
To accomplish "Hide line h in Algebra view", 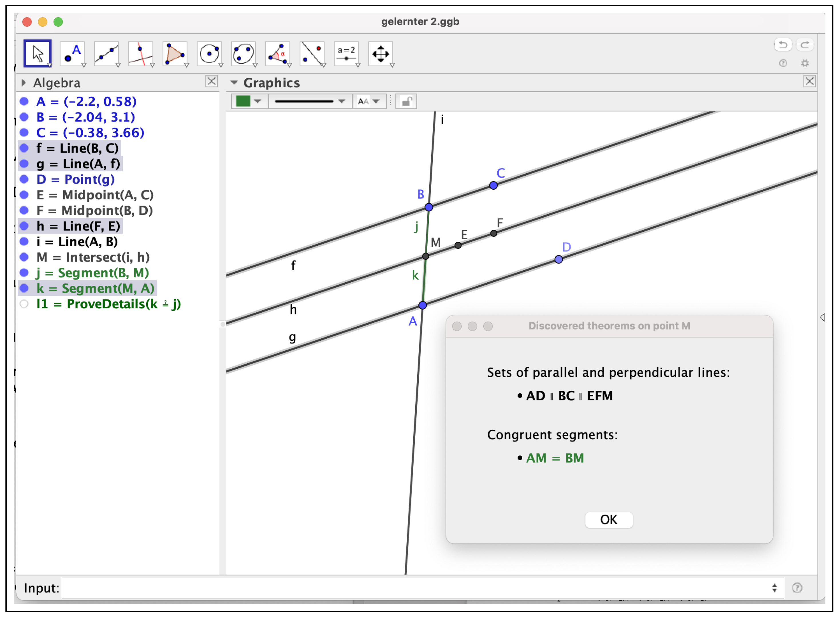I will click(24, 226).
